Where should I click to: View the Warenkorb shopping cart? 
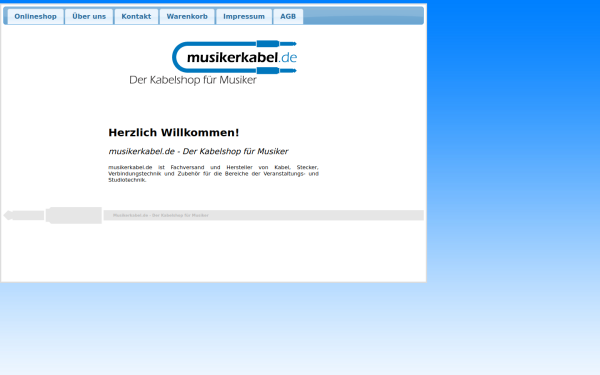point(187,16)
